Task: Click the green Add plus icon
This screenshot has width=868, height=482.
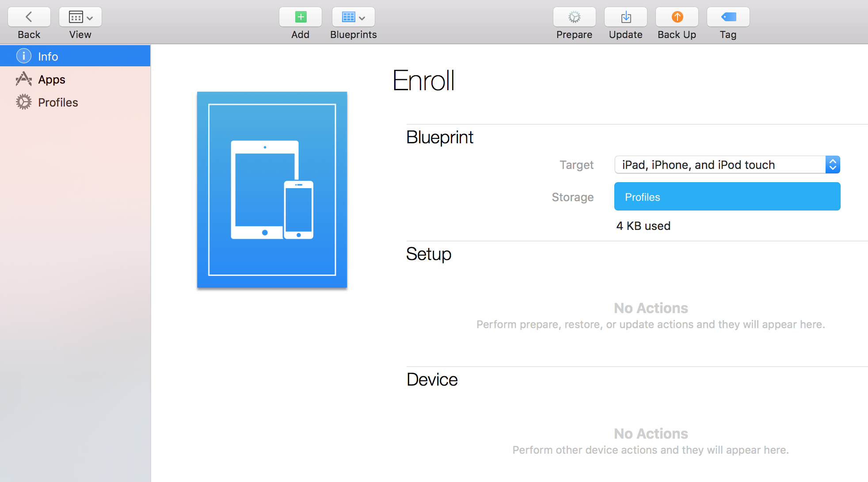Action: point(301,17)
